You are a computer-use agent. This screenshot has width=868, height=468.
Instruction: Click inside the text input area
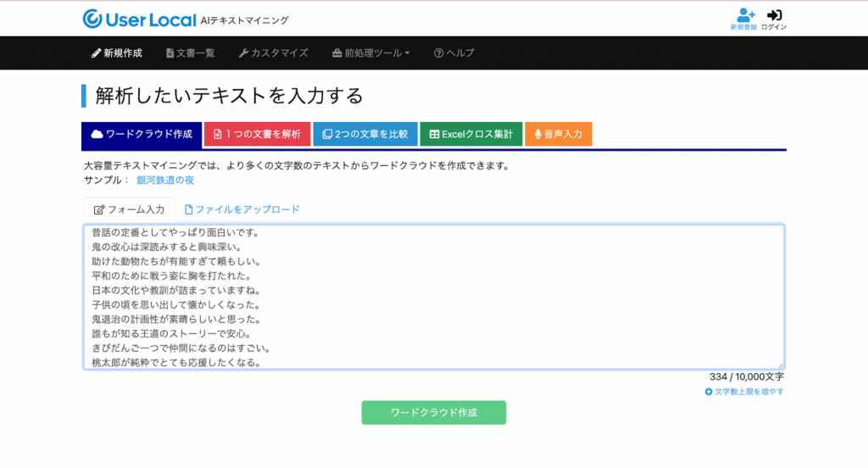tap(433, 297)
